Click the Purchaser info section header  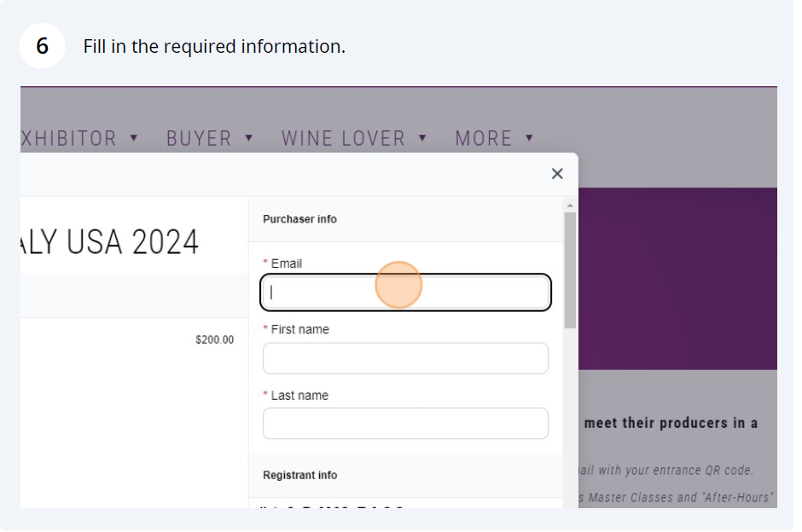point(299,219)
